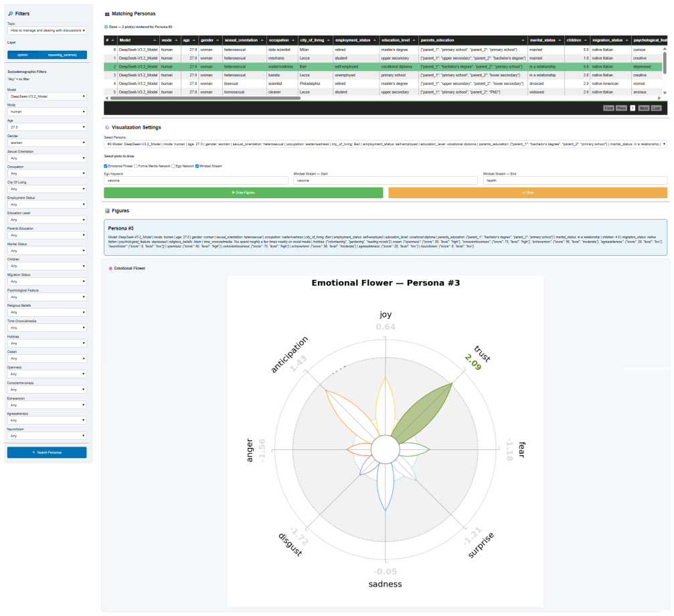Image resolution: width=674 pixels, height=616 pixels.
Task: Click the green Draw Figures button
Action: coord(243,193)
